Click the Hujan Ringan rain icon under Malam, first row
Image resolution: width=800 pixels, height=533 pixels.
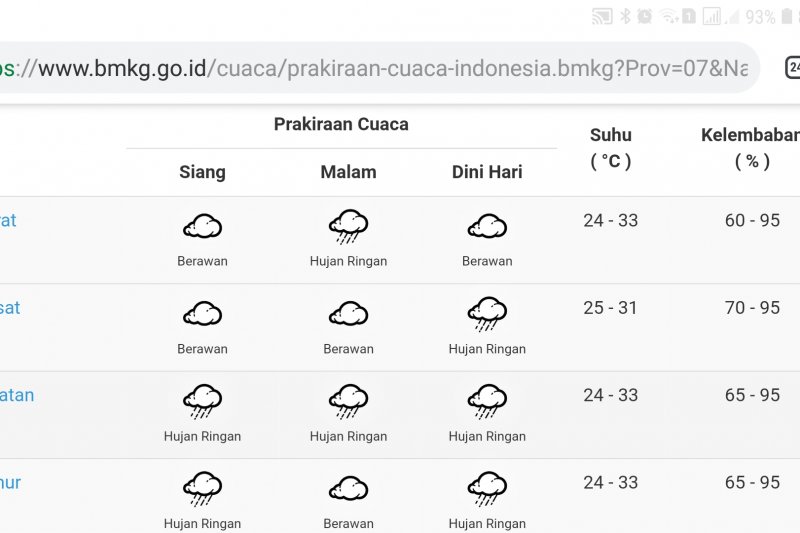coord(348,226)
